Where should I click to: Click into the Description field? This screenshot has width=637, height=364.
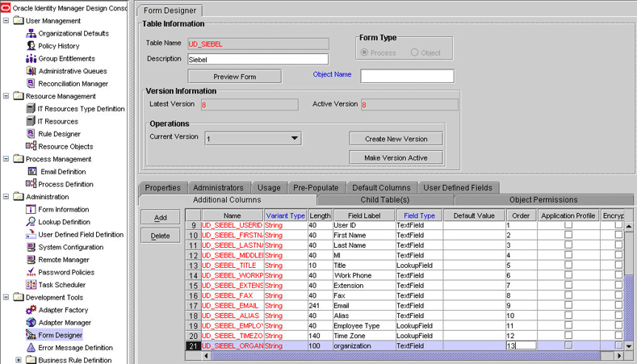(x=258, y=59)
